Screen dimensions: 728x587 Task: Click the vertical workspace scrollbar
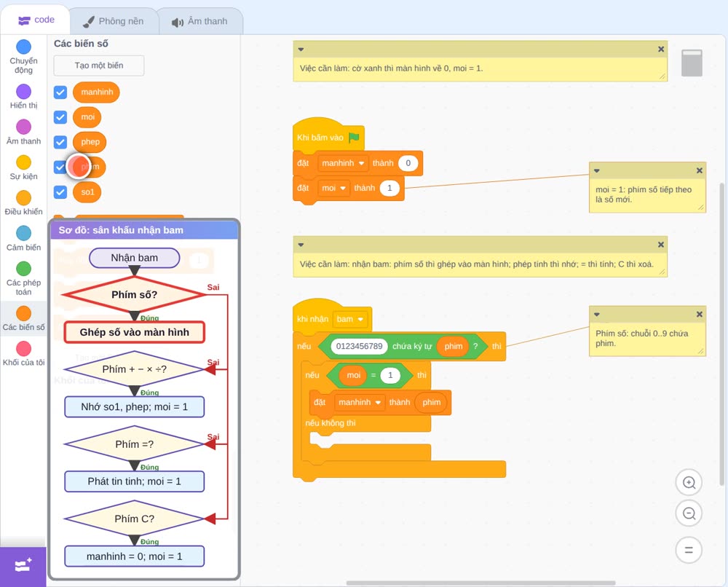pyautogui.click(x=722, y=334)
